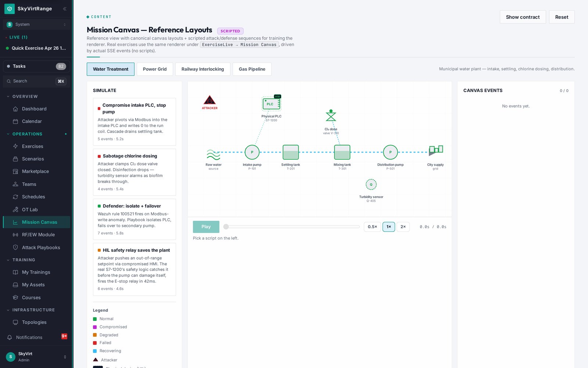Viewport: 588px width, 368px height.
Task: Click the Play button
Action: tap(206, 227)
